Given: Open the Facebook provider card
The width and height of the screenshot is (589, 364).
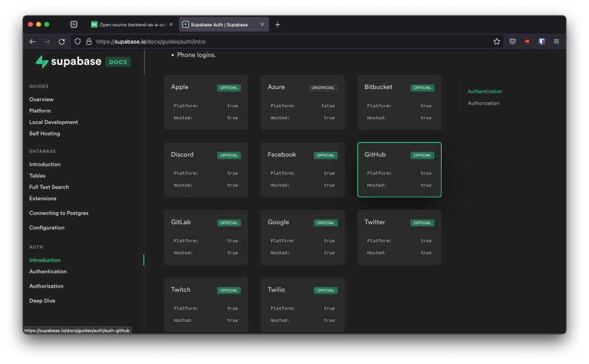Looking at the screenshot, I should 303,170.
